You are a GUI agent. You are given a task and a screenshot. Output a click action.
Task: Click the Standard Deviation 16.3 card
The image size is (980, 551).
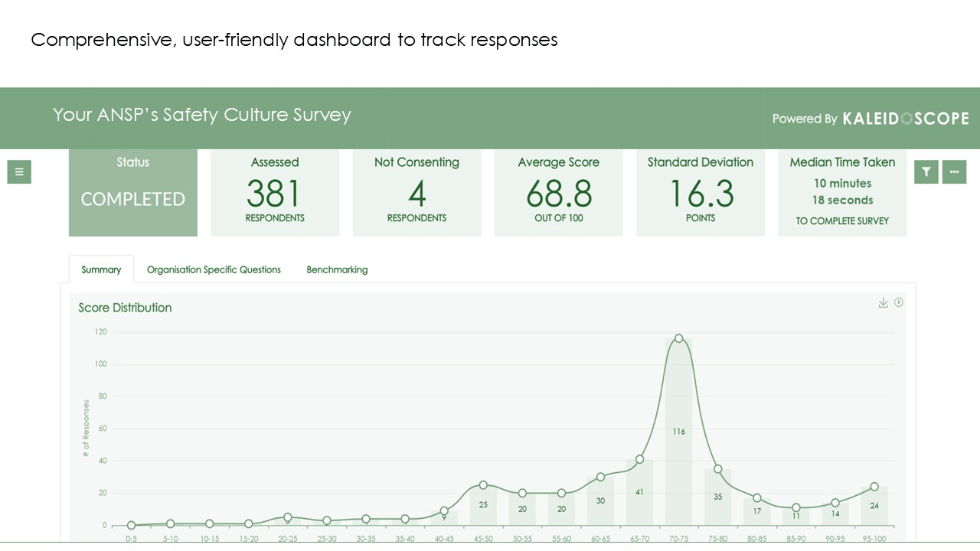tap(701, 192)
